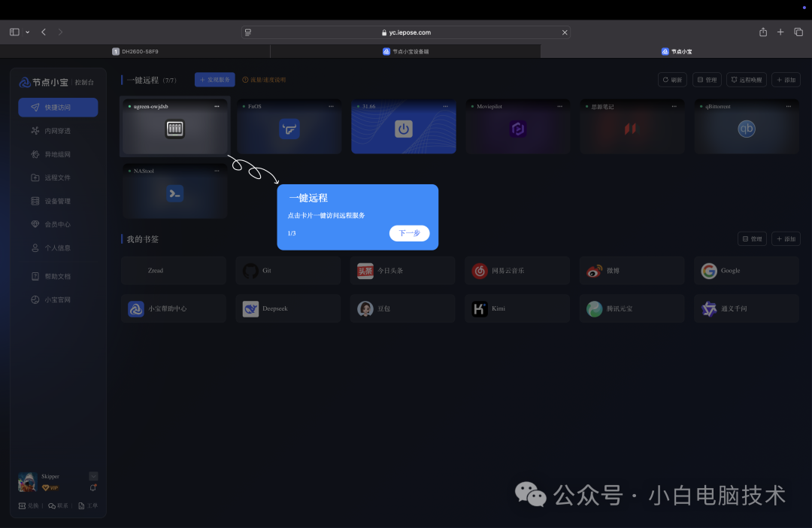Image resolution: width=812 pixels, height=528 pixels.
Task: Go back with Safari back arrow
Action: [x=44, y=32]
